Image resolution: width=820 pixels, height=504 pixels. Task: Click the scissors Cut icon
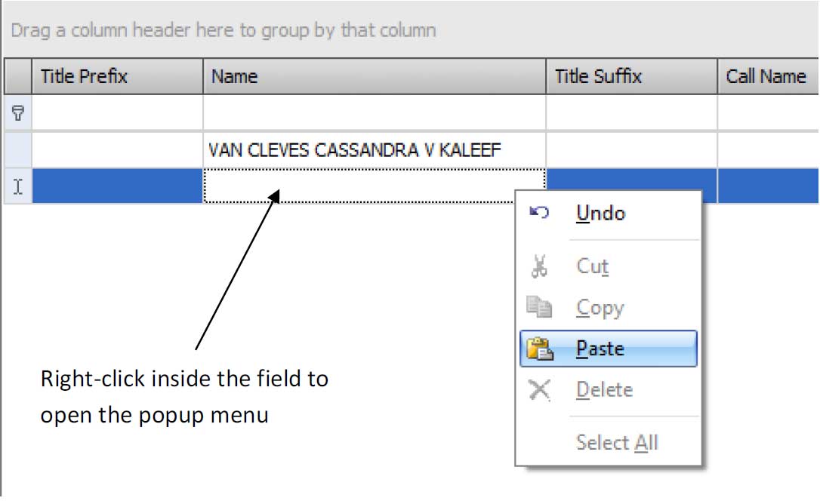pyautogui.click(x=538, y=266)
